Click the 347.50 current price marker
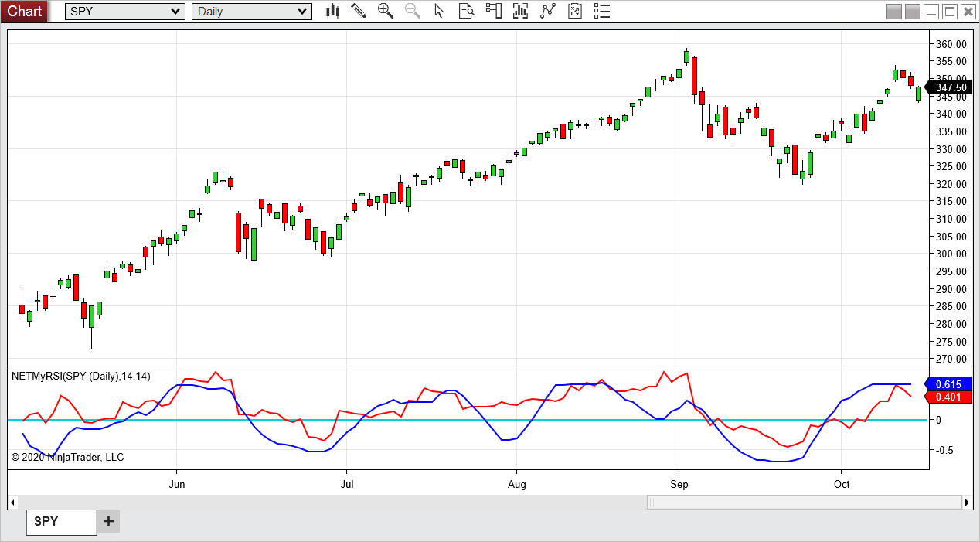 (948, 87)
